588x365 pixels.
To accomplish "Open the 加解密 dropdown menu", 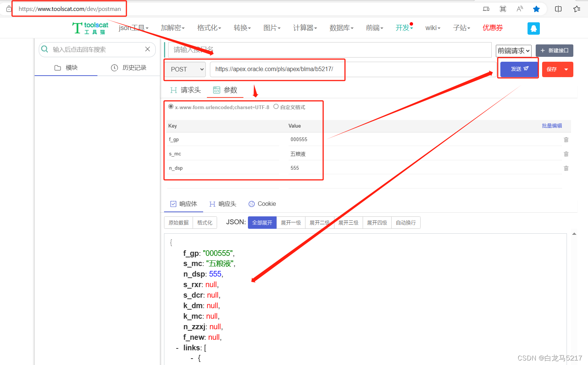I will click(173, 28).
